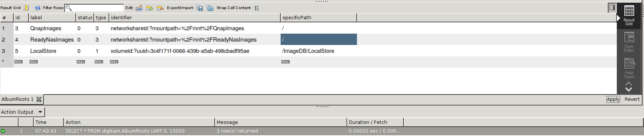Close the AlbumRoots 1 tab
This screenshot has height=136, width=644.
click(39, 99)
